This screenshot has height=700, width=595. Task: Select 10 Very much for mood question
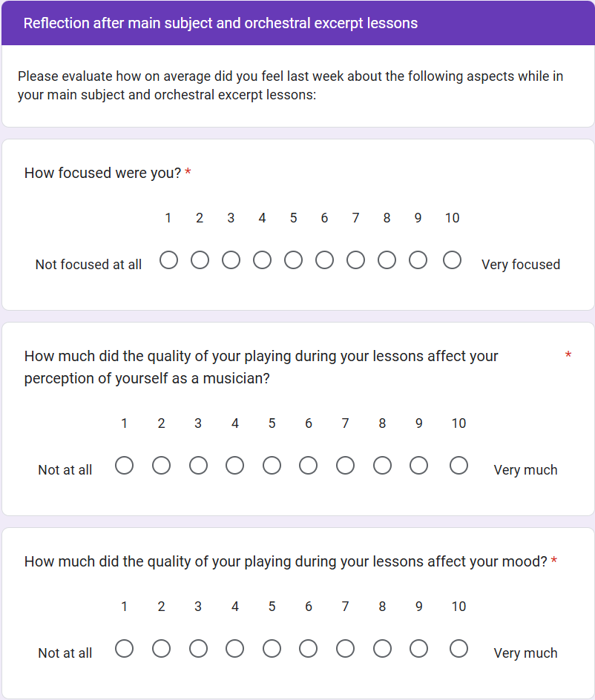pyautogui.click(x=458, y=649)
